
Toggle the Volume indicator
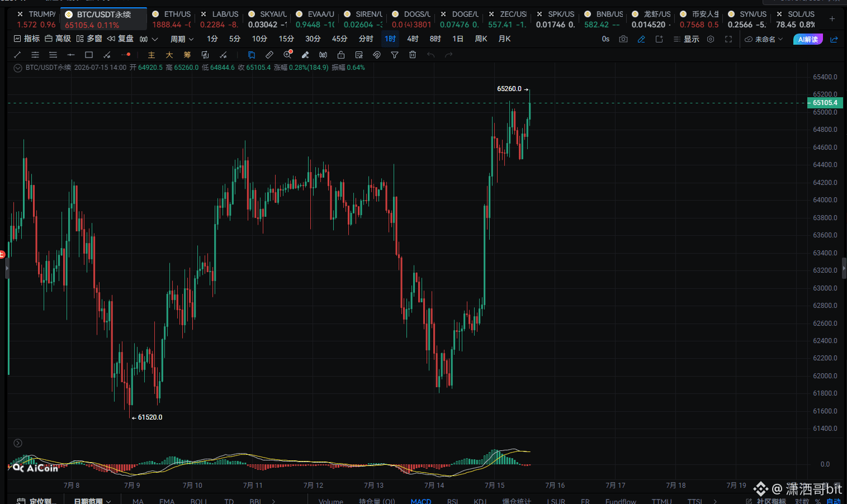[x=331, y=501]
